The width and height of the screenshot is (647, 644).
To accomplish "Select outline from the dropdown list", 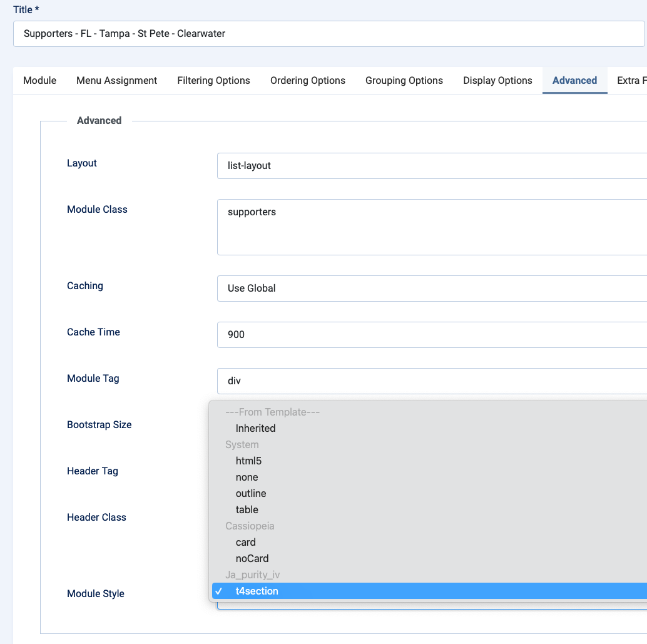I will tap(251, 494).
